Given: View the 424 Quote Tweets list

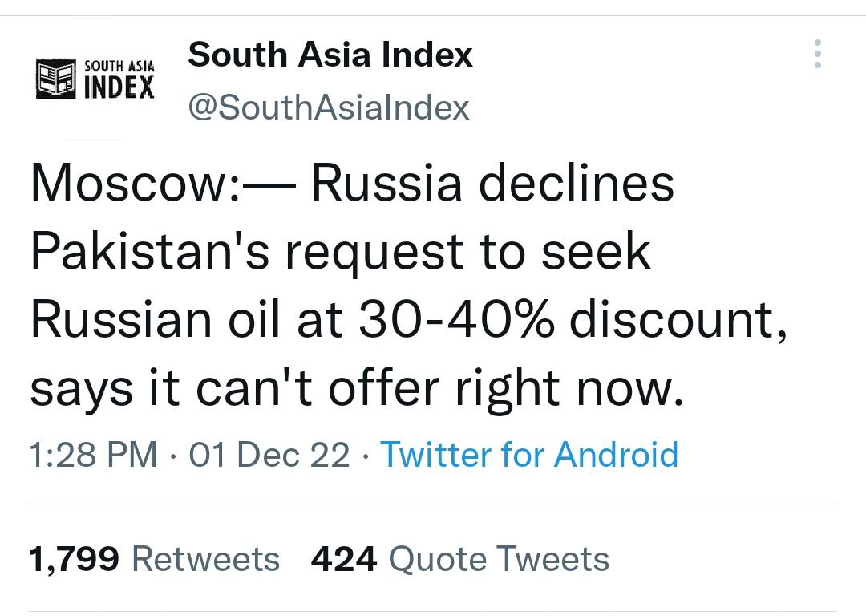Looking at the screenshot, I should (x=460, y=559).
